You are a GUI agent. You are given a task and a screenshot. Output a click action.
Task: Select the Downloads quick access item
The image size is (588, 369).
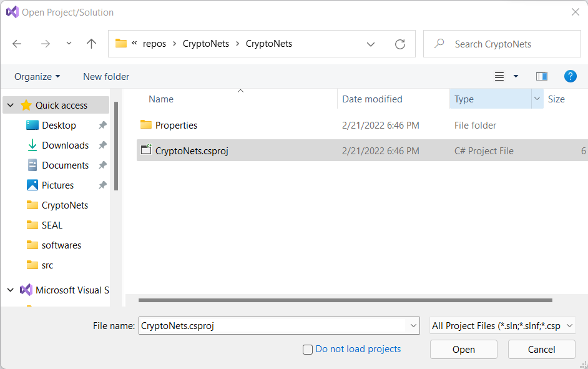click(x=65, y=145)
